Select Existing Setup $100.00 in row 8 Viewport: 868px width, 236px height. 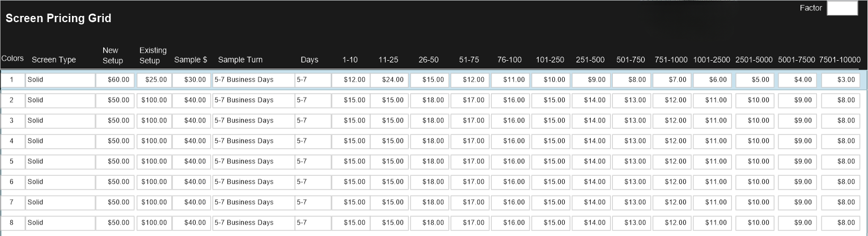pyautogui.click(x=154, y=223)
